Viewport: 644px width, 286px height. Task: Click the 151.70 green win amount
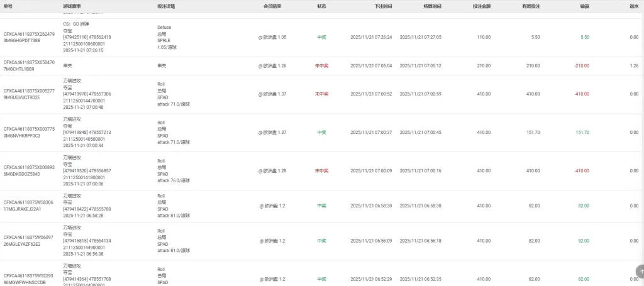pos(582,133)
